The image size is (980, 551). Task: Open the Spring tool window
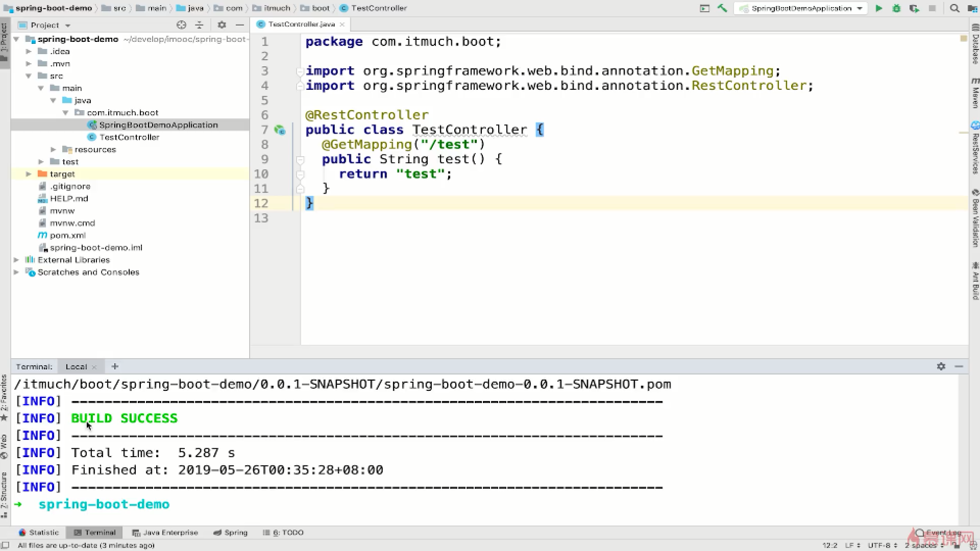tap(230, 532)
